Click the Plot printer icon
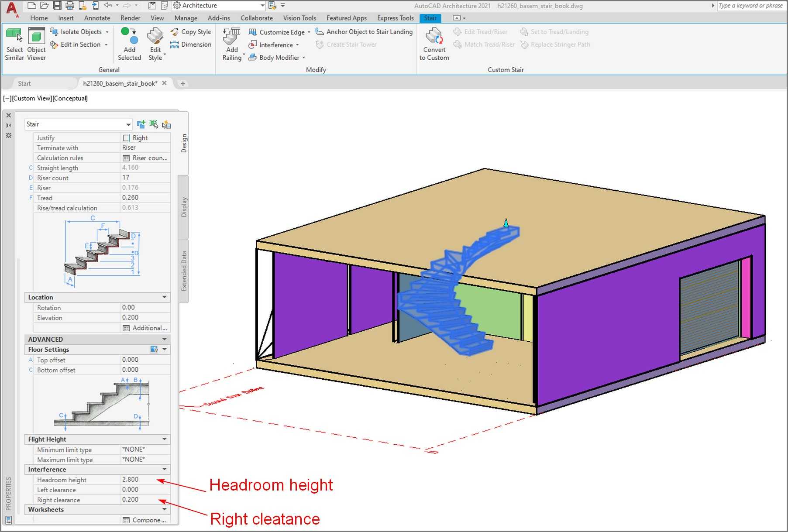Screen dimensions: 788x532 (70, 6)
